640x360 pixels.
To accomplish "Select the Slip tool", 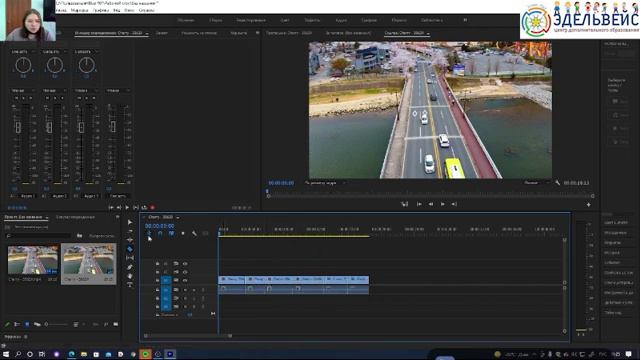I will pos(130,258).
